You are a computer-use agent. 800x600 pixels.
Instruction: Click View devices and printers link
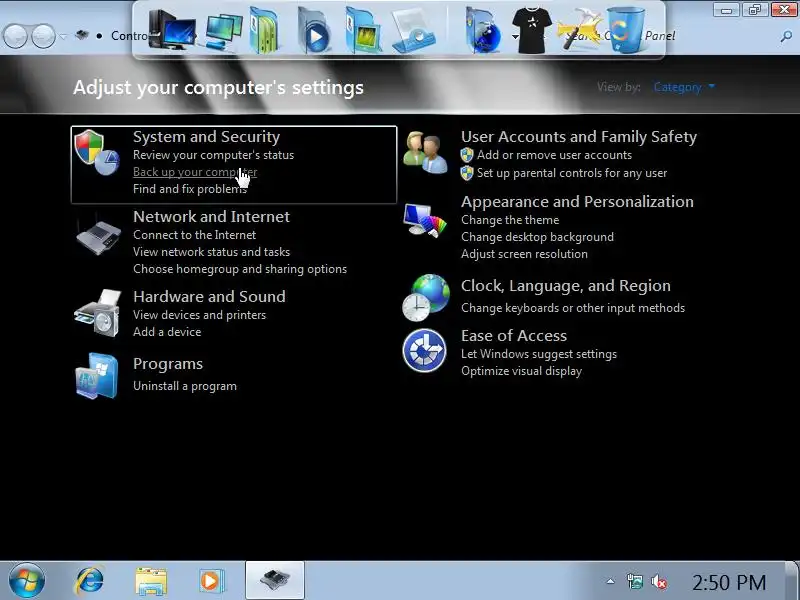point(199,315)
